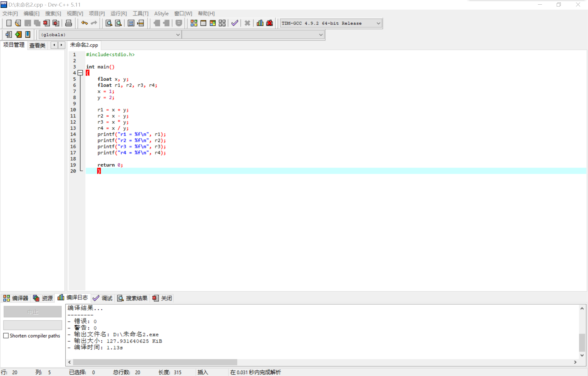
Task: Click the Compile & Run icon
Action: coord(213,23)
